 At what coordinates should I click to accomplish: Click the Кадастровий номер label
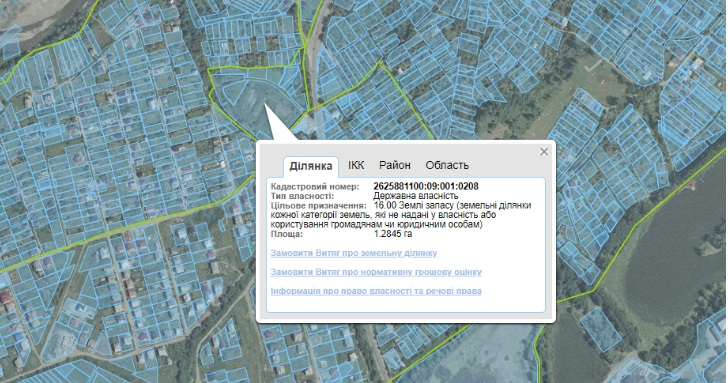(x=315, y=187)
